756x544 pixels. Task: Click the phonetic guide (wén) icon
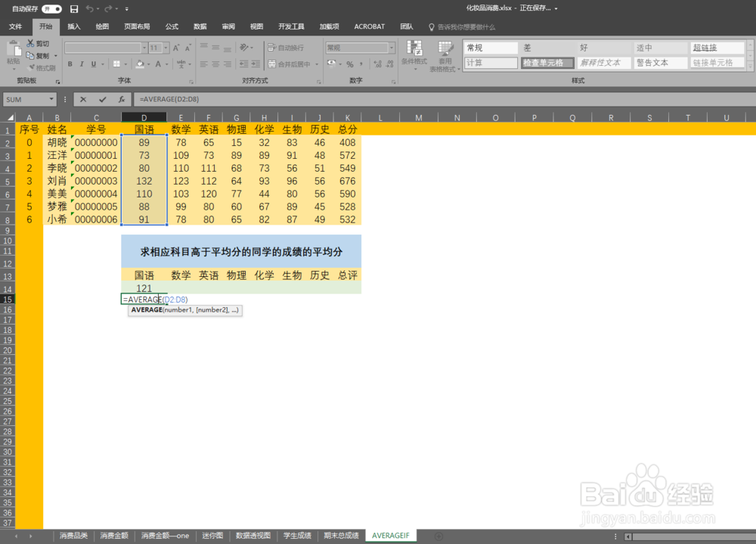click(x=181, y=64)
